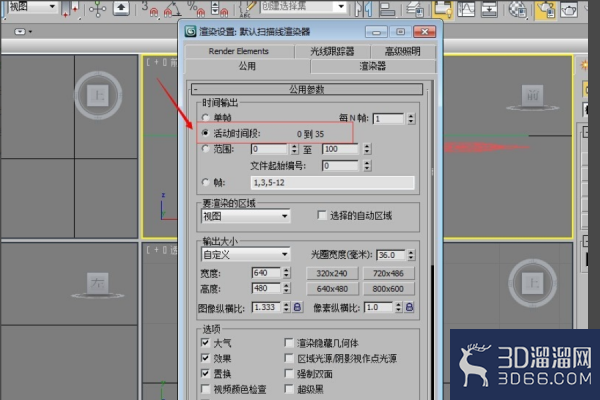The image size is (600, 400).
Task: Open the Layer Manager icon
Action: click(x=416, y=8)
